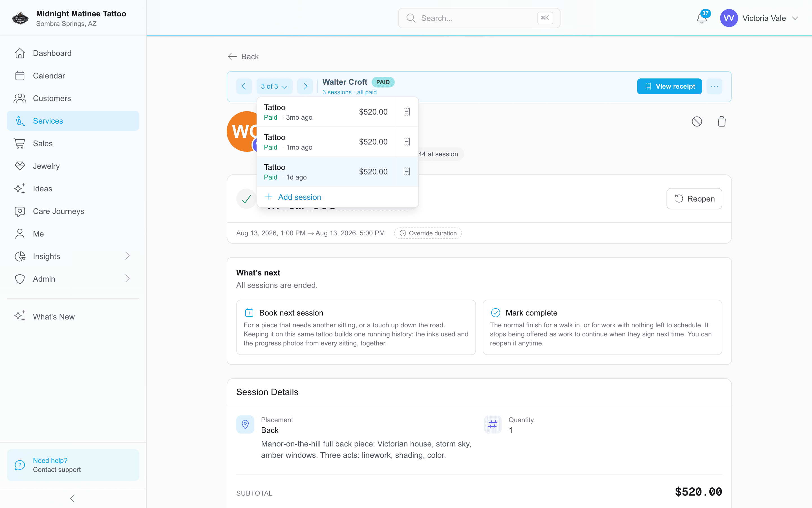Click the receipt icon for the 3mo ago Tattoo
This screenshot has width=812, height=508.
[406, 112]
